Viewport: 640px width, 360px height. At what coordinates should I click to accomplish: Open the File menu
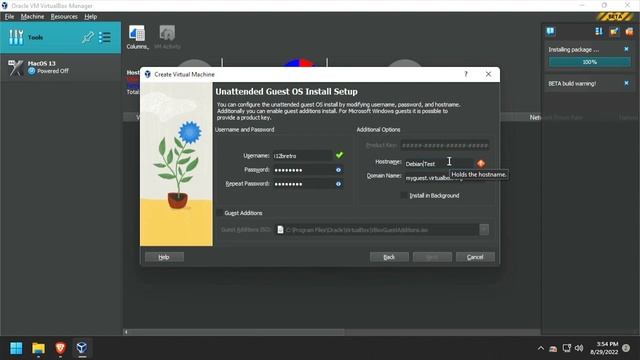coord(9,17)
